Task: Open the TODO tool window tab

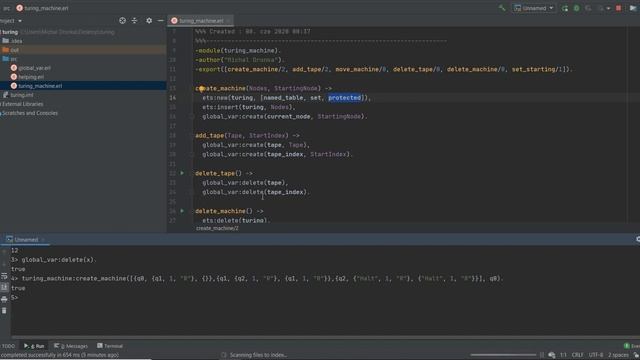Action: point(8,346)
